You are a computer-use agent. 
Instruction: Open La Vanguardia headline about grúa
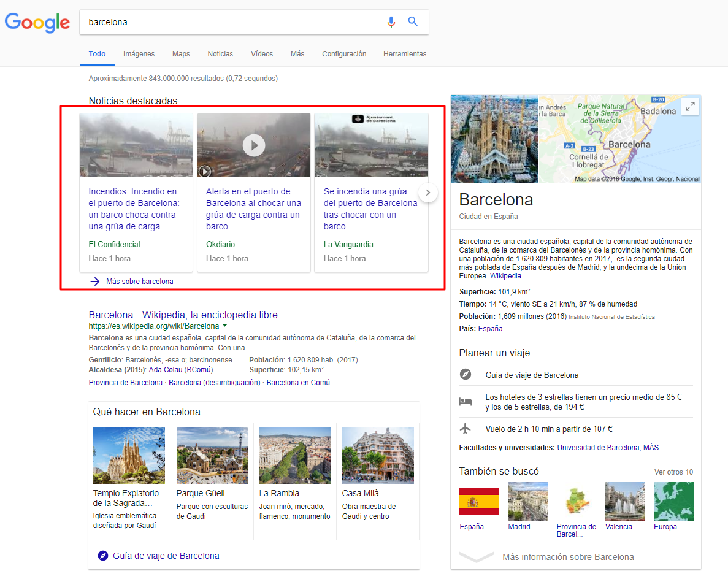(370, 209)
